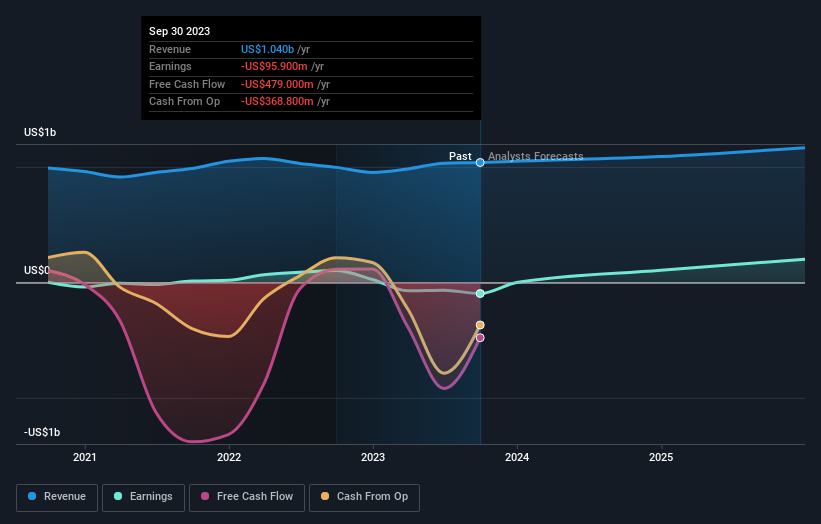Click the 2022 x-axis label
The height and width of the screenshot is (524, 821).
(x=229, y=457)
